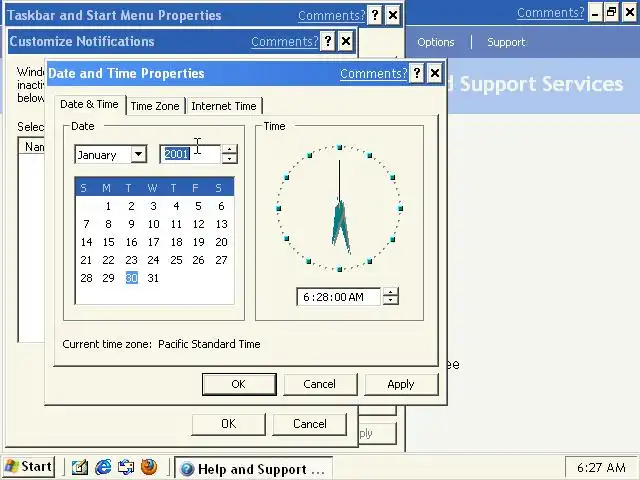The height and width of the screenshot is (480, 640).
Task: Select day 27 in the calendar
Action: (221, 260)
